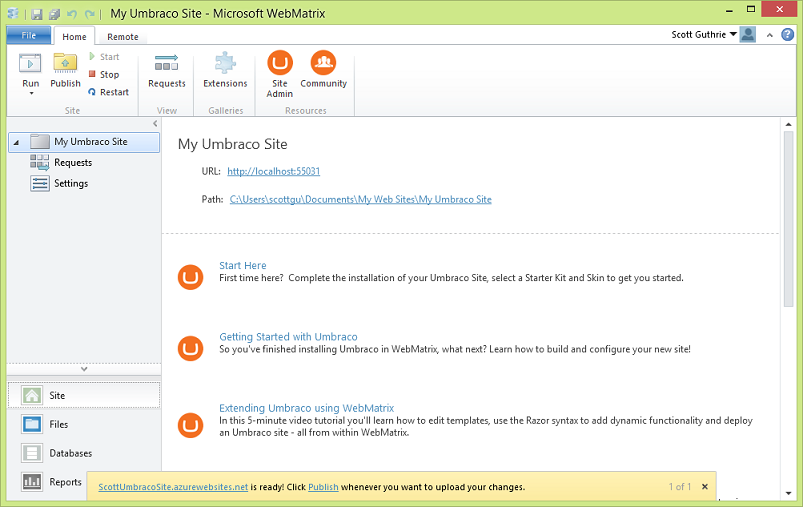This screenshot has height=507, width=803.
Task: Open the Scott Guthrie account dropdown
Action: coord(704,34)
